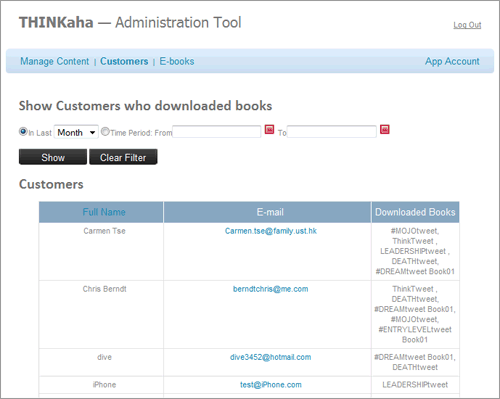Open the Month period dropdown
The width and height of the screenshot is (500, 399).
coord(76,132)
